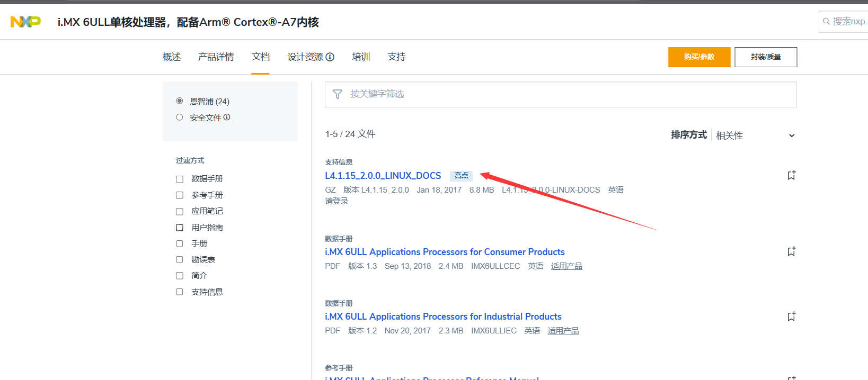This screenshot has width=868, height=380.
Task: Bookmark the L4.1.15_2.0.0_LINUX_DOCS document
Action: click(791, 175)
